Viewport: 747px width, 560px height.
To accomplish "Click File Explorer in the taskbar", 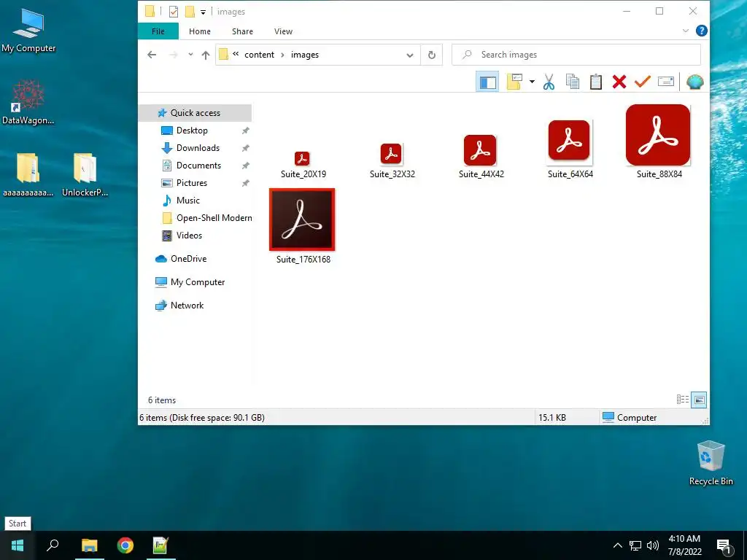I will [x=89, y=545].
